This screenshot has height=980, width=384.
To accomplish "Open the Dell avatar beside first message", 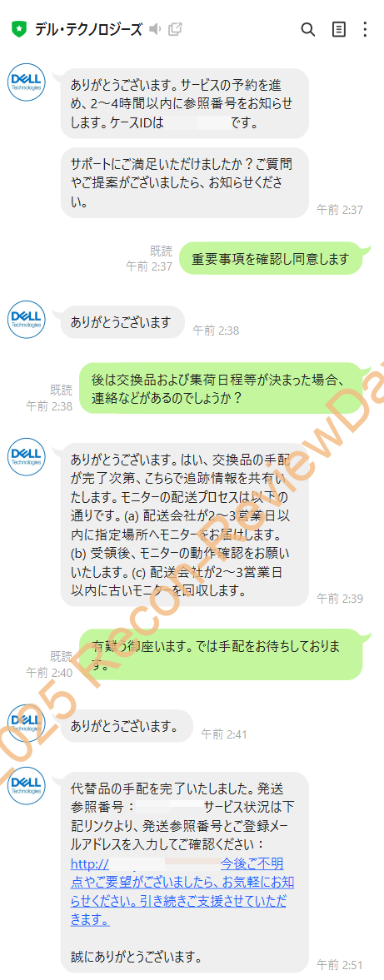I will coord(27,84).
